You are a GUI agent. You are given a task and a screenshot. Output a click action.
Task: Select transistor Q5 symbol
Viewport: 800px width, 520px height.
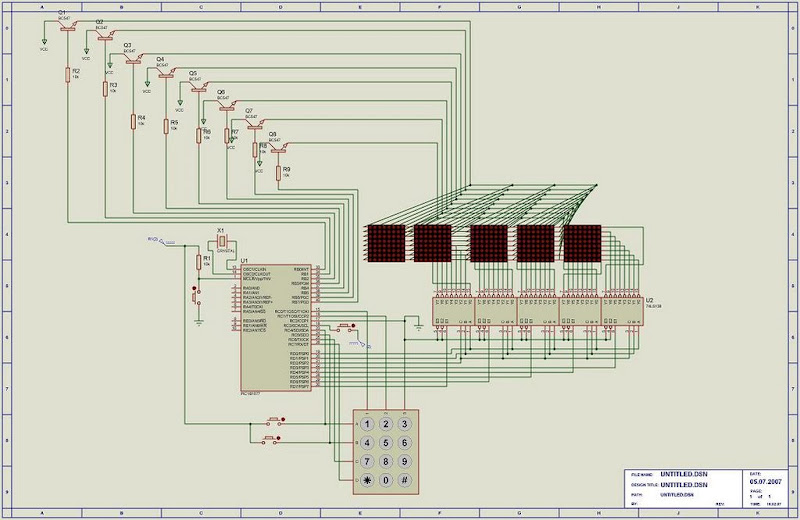pos(199,87)
